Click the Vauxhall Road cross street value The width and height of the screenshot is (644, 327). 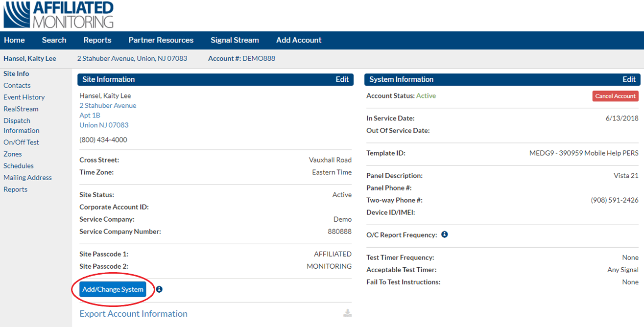pyautogui.click(x=330, y=160)
